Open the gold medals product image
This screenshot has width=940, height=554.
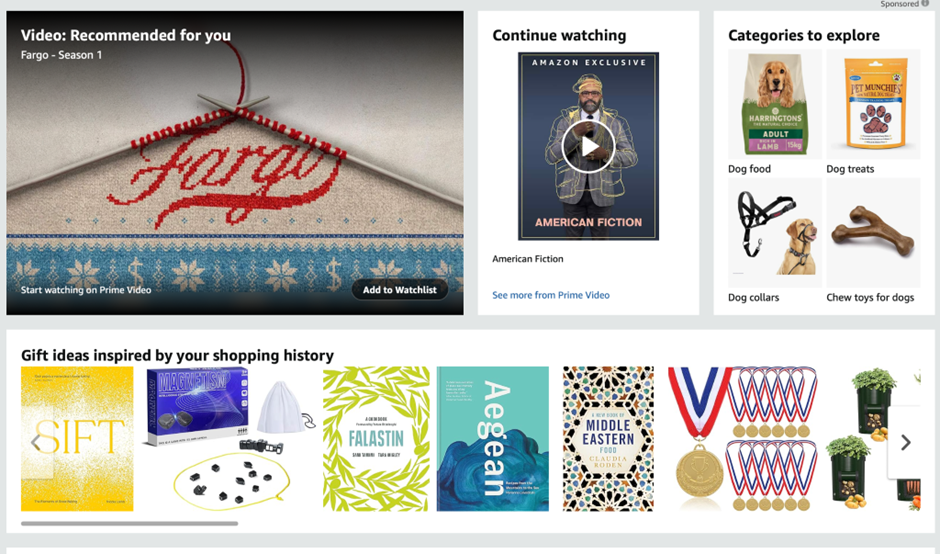click(743, 439)
